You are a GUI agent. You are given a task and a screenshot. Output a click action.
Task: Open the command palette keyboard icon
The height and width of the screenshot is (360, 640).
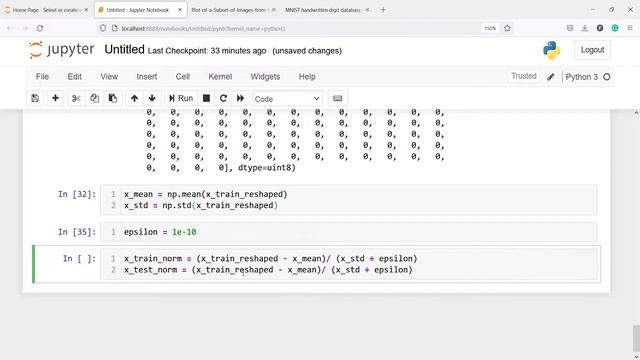pyautogui.click(x=338, y=98)
